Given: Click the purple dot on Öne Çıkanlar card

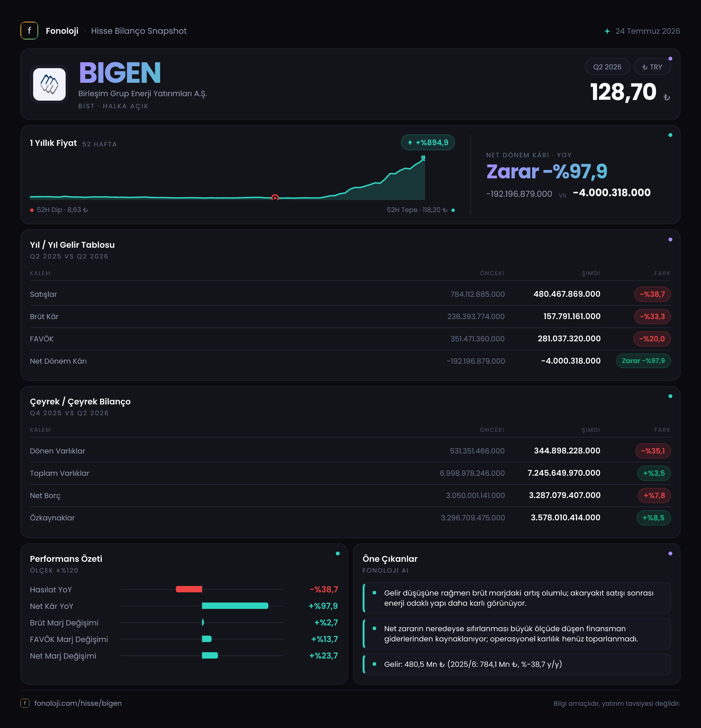Looking at the screenshot, I should point(670,553).
